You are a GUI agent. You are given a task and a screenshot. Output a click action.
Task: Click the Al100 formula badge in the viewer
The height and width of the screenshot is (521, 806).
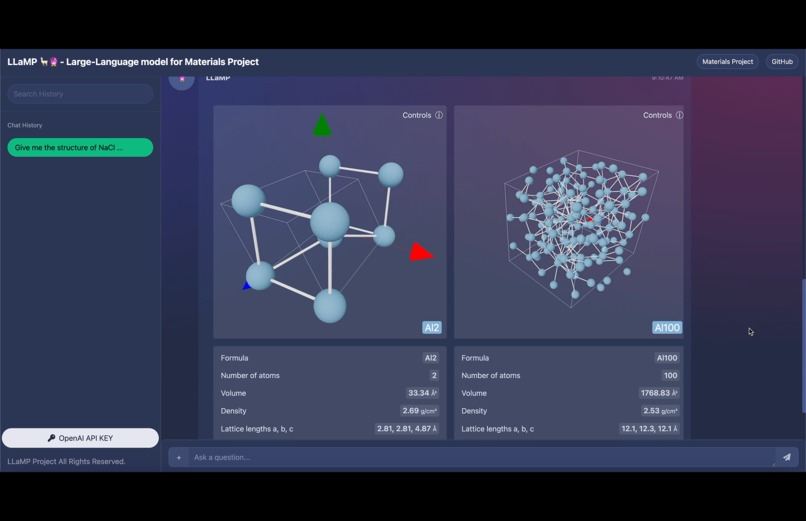click(x=667, y=327)
